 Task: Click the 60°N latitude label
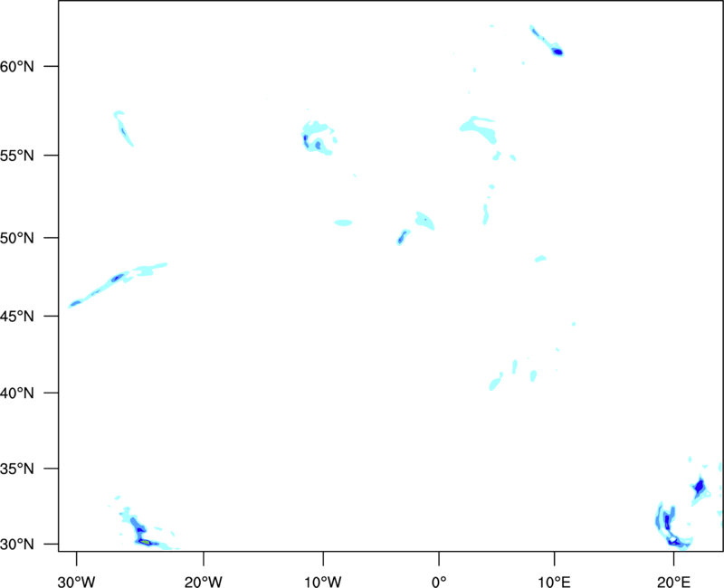click(17, 66)
